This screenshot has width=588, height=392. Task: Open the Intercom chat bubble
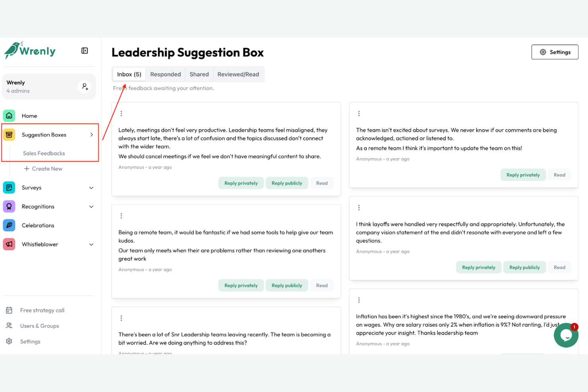point(566,335)
